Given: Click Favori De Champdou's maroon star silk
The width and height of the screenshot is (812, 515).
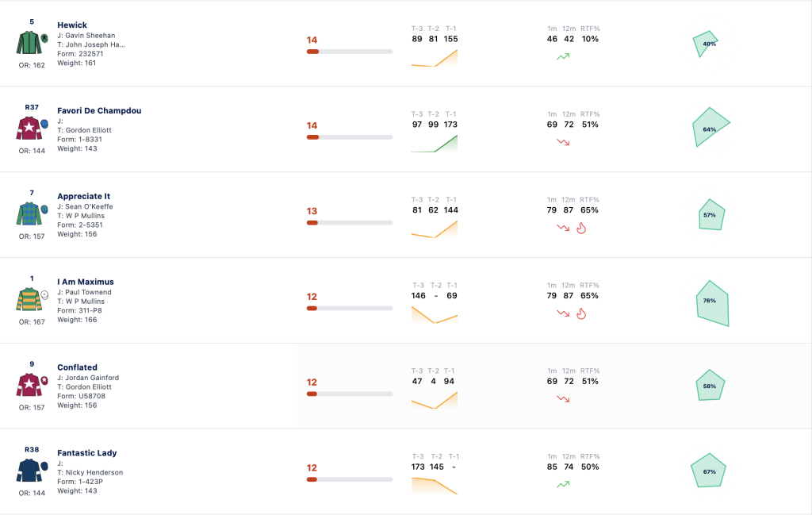Looking at the screenshot, I should point(29,128).
